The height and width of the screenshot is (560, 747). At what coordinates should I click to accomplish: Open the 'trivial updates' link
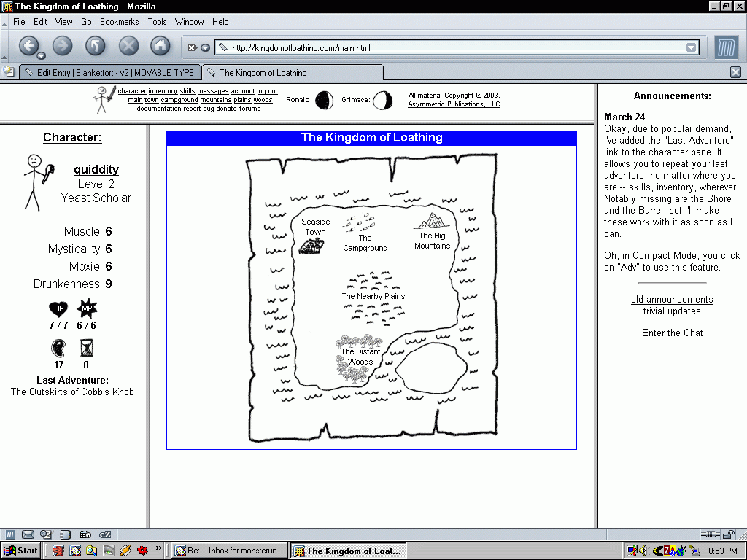point(672,311)
